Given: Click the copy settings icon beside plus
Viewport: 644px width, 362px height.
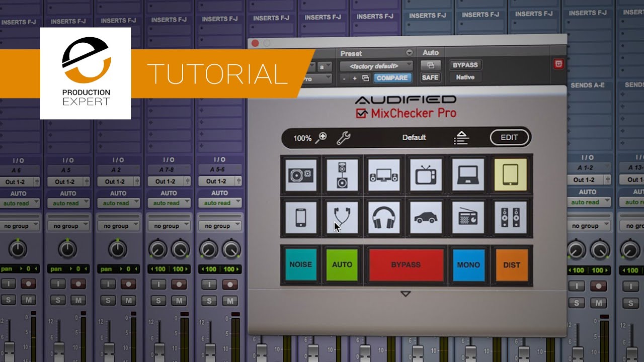Looking at the screenshot, I should coord(366,78).
